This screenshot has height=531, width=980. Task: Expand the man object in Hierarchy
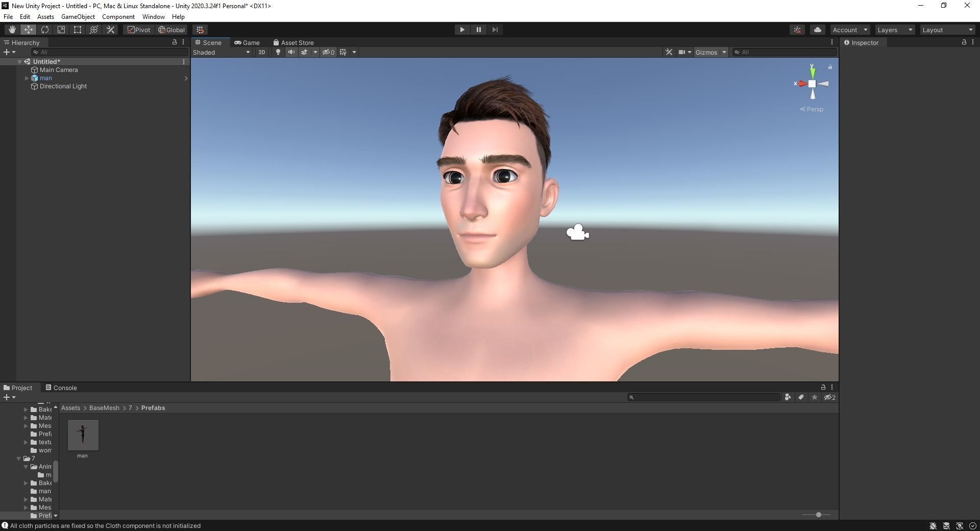[x=27, y=78]
